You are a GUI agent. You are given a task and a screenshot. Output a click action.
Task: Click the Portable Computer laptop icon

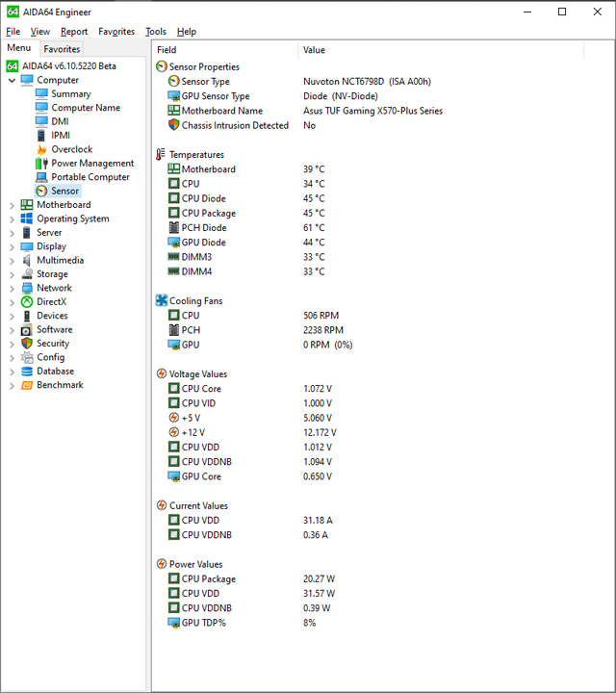pyautogui.click(x=41, y=177)
